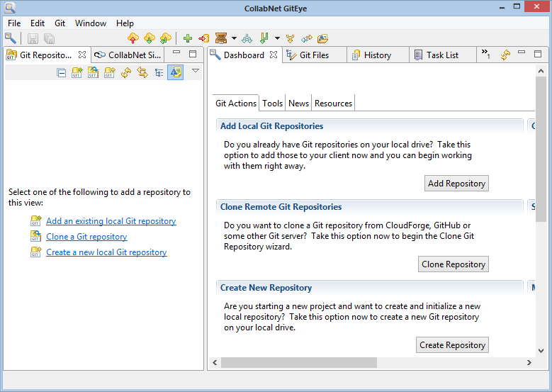Minimize the Git Repositories panel
Viewport: 552px width, 392px height.
[176, 52]
